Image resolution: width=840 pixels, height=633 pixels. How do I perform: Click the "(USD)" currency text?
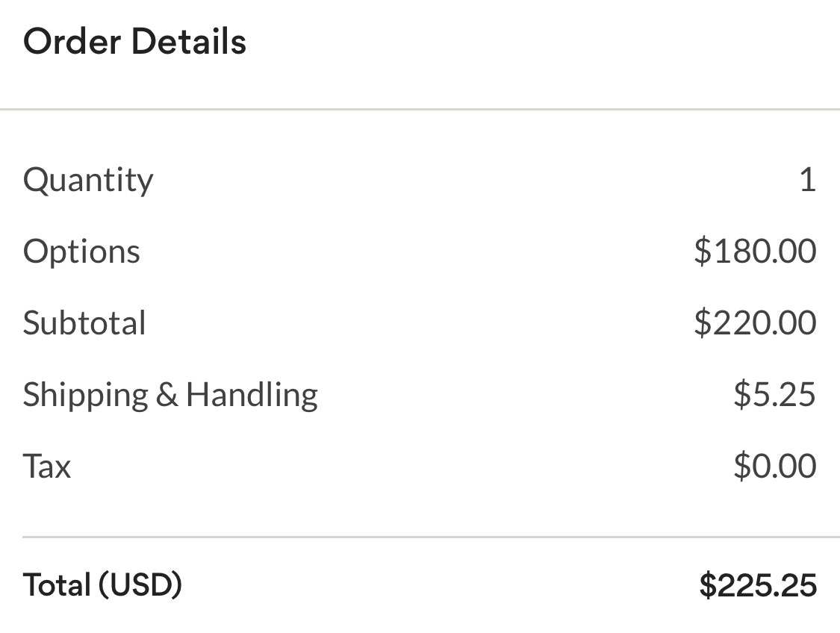click(x=140, y=584)
